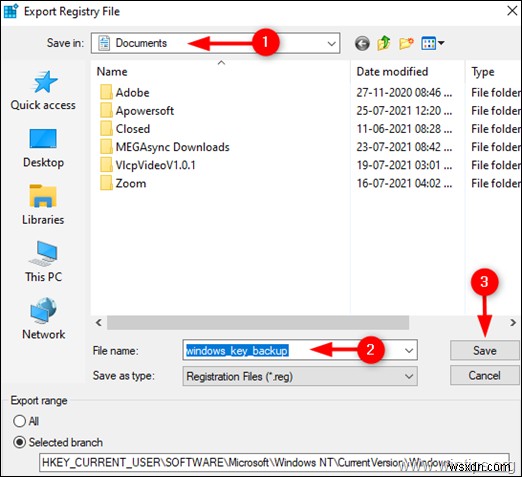Click the Cancel button
Image resolution: width=522 pixels, height=477 pixels.
485,375
